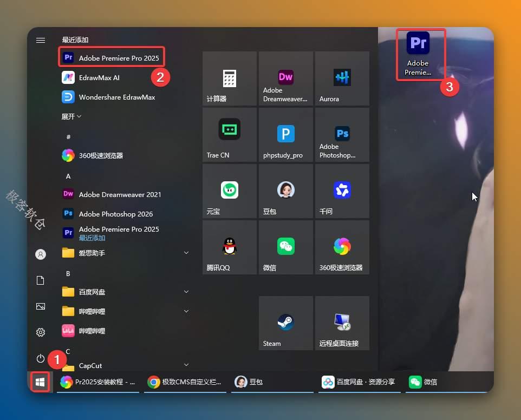
Task: Open the 千问 tile
Action: coord(342,191)
